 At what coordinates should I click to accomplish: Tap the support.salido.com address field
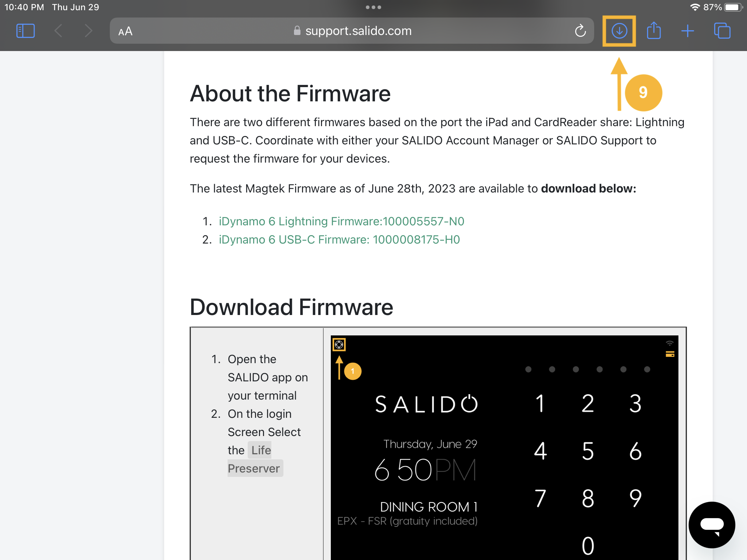coord(352,31)
